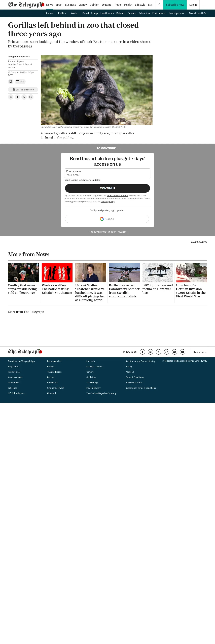Select UK news in sub-navigation
Viewport: 215px width, 644px height.
pyautogui.click(x=48, y=13)
